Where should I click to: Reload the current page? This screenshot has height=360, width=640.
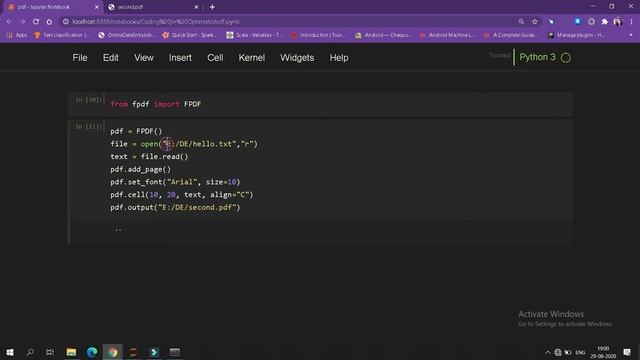coord(36,21)
